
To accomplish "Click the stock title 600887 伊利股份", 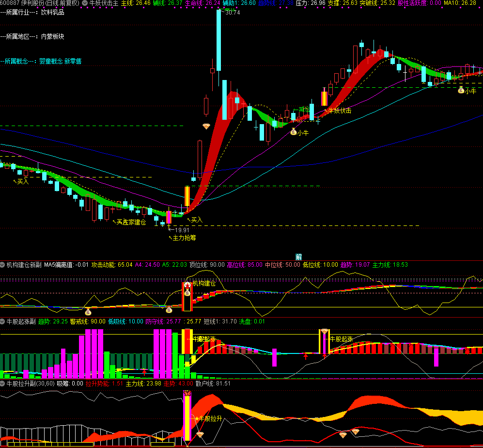I will [x=39, y=3].
